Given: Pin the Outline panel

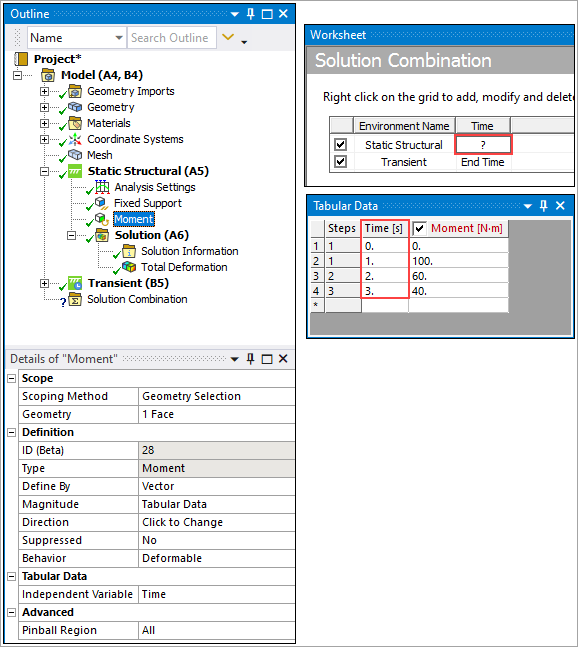Looking at the screenshot, I should (250, 14).
